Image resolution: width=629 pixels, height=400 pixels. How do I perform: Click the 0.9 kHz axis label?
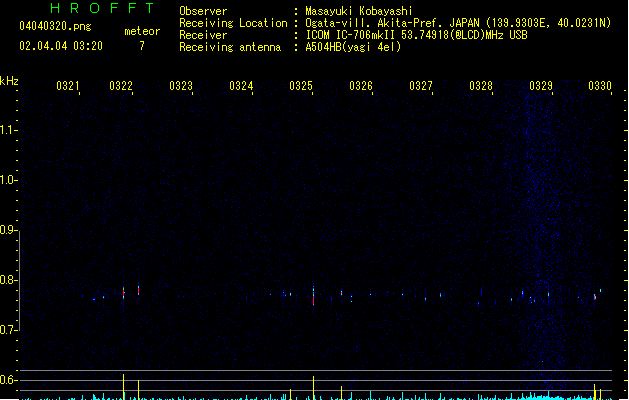point(8,230)
